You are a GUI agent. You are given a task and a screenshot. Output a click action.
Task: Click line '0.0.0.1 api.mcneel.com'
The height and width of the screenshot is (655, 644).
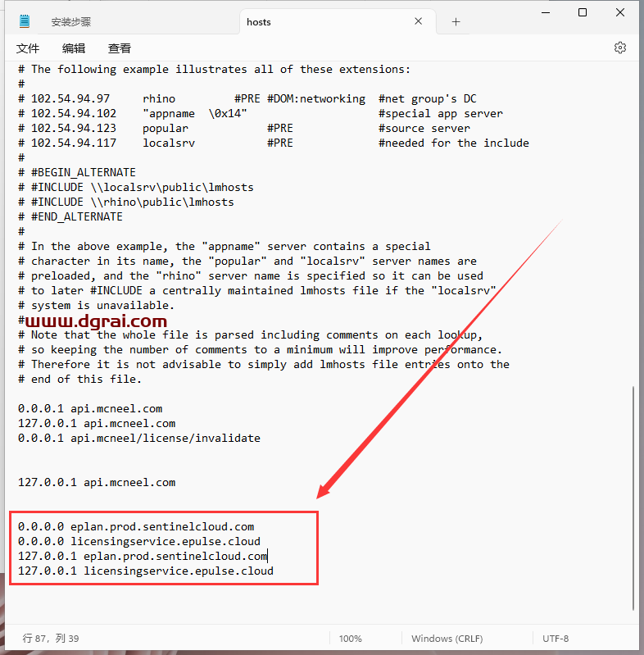tap(90, 408)
